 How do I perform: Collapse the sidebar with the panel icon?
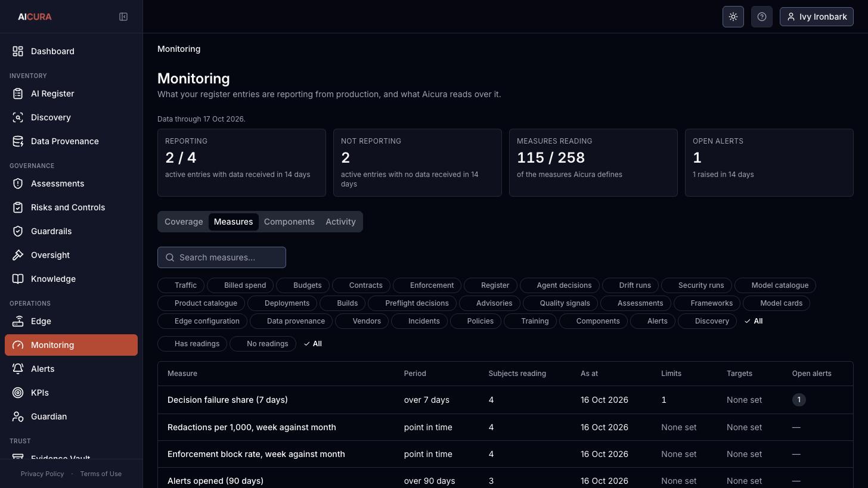[x=123, y=17]
